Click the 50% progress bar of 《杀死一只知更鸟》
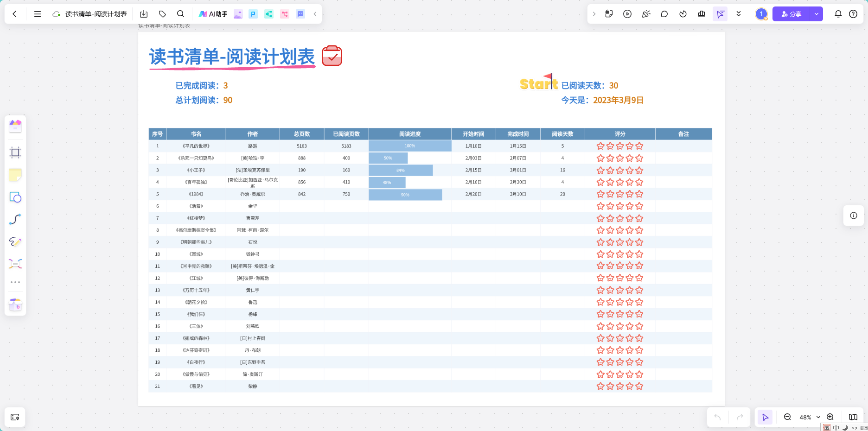Viewport: 868px width, 431px height. coord(388,158)
